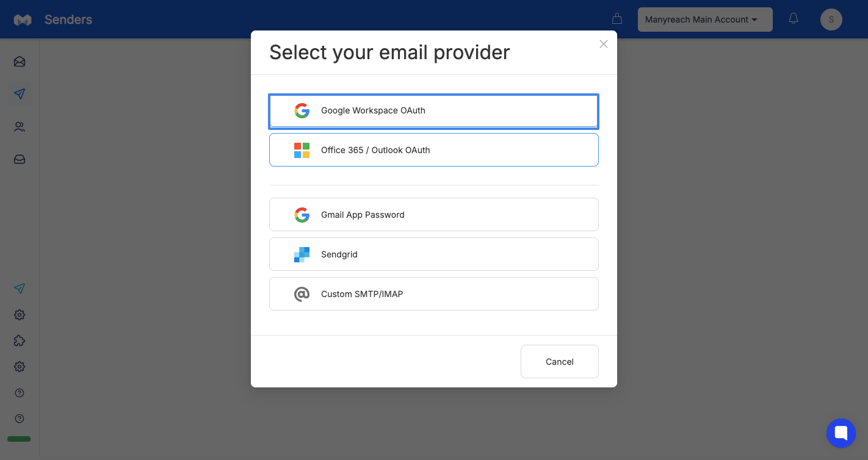Click the question mark icon above the green bar

(20, 419)
